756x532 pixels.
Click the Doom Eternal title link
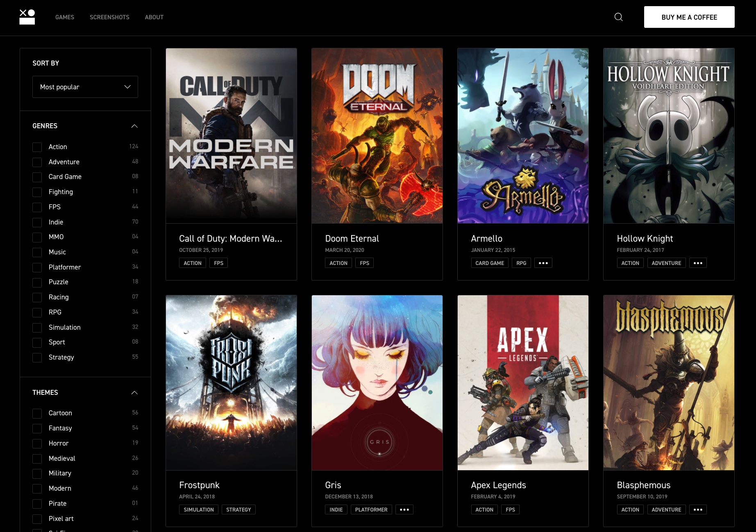(352, 238)
